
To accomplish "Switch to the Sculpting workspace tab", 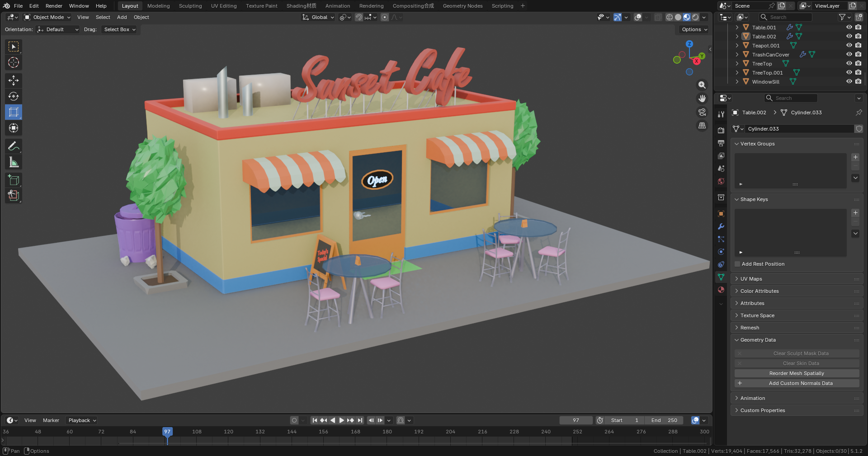I will 190,6.
